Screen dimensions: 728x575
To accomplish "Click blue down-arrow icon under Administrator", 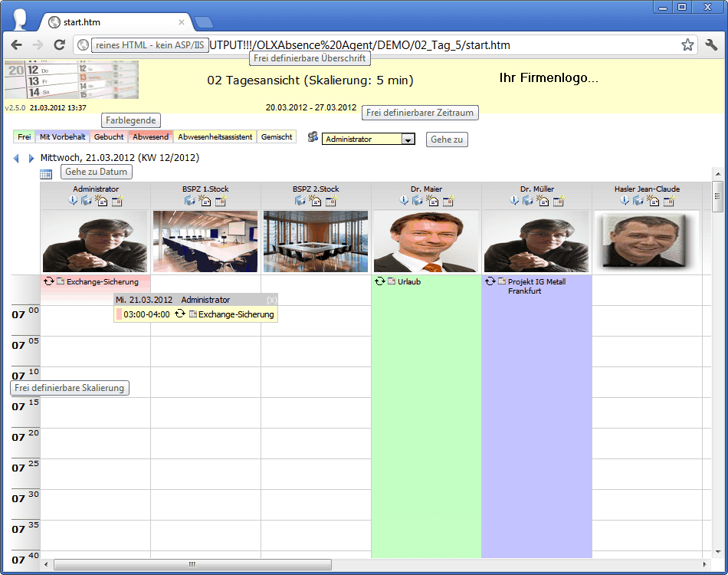I will point(74,201).
